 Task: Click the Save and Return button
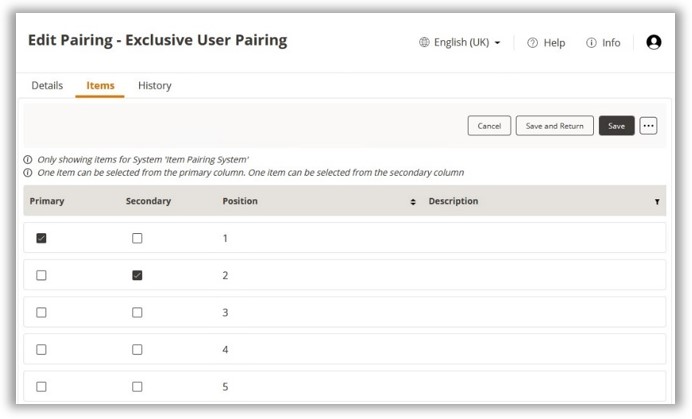tap(554, 126)
